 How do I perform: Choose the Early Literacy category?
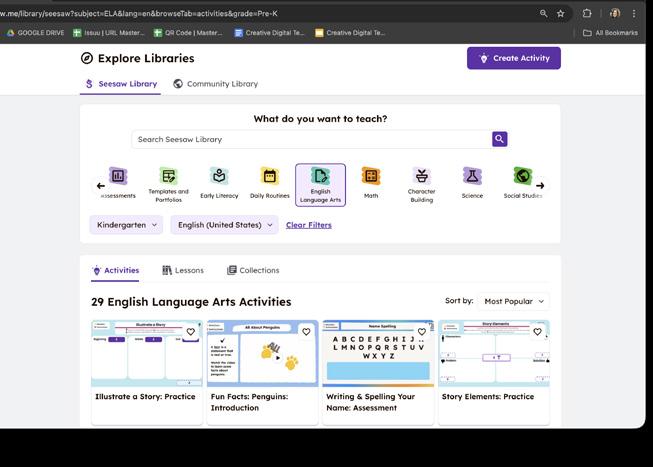click(219, 182)
